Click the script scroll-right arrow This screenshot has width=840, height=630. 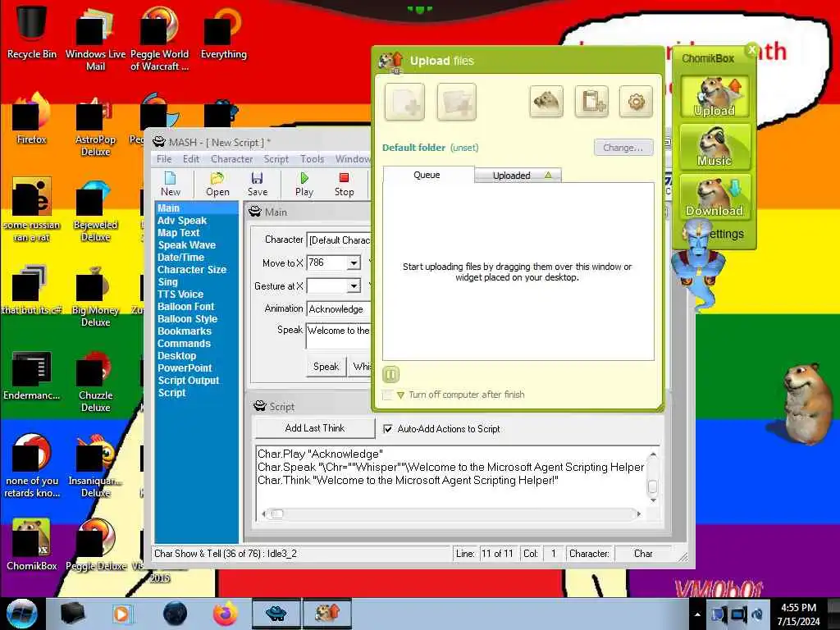coord(638,514)
